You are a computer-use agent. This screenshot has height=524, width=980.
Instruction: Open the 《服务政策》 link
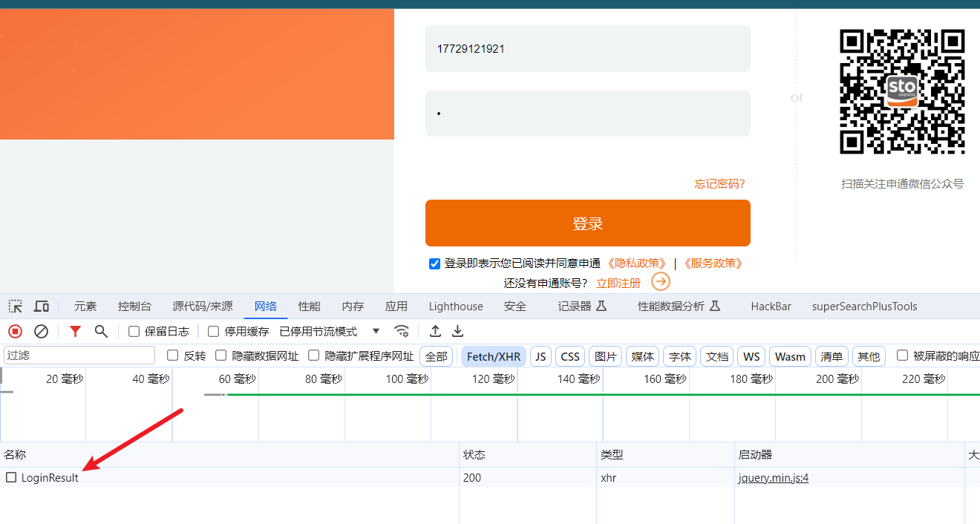pyautogui.click(x=713, y=263)
